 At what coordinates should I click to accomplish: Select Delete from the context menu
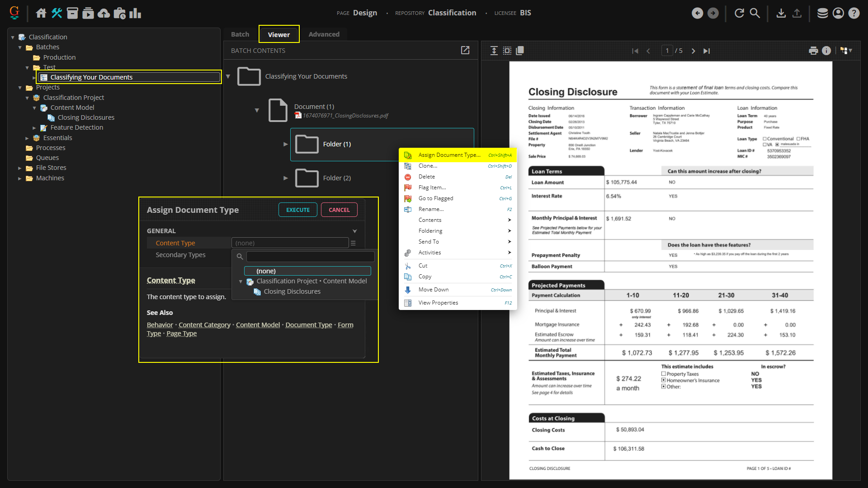coord(426,177)
